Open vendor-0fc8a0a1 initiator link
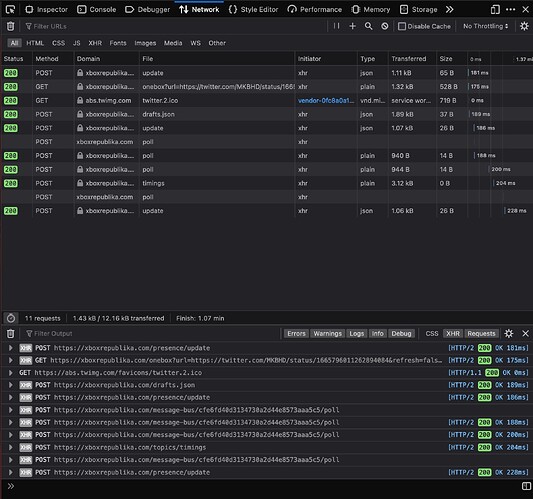The image size is (533, 499). point(326,101)
